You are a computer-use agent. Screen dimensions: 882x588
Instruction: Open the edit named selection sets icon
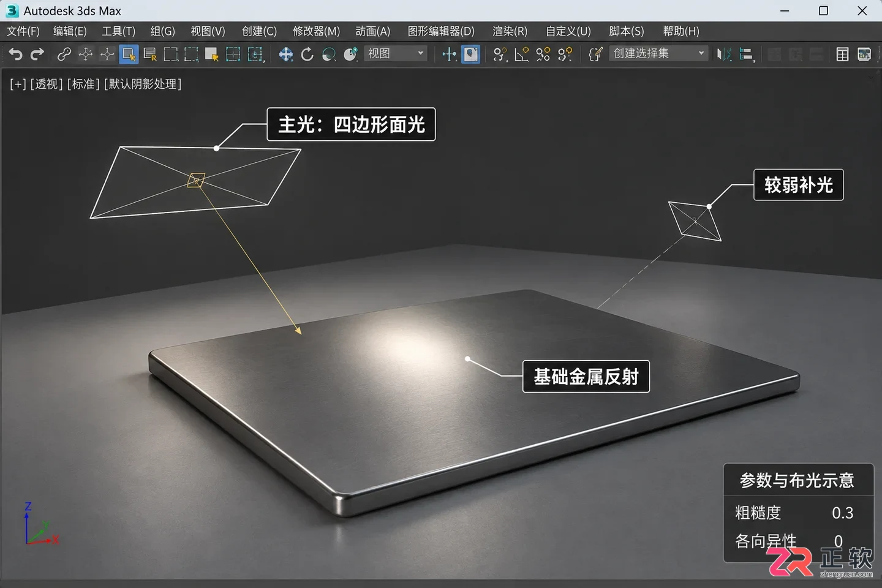(595, 55)
